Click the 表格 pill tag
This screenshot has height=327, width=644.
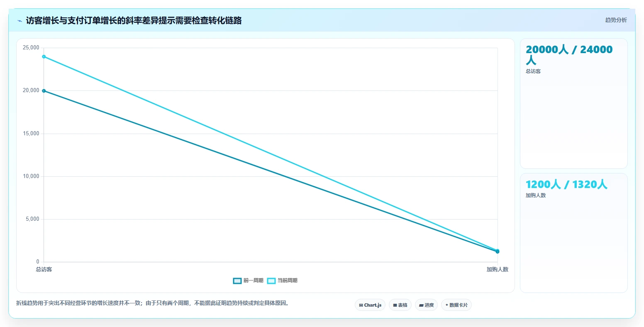tap(400, 305)
